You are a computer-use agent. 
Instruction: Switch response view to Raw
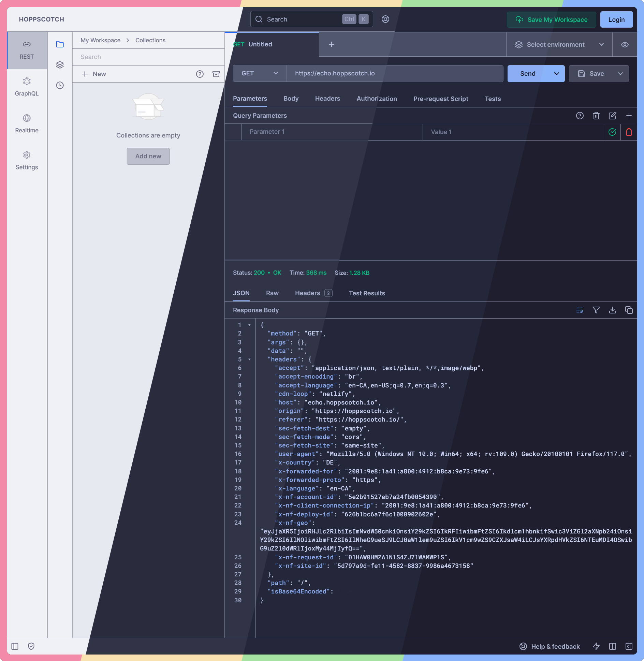tap(272, 293)
